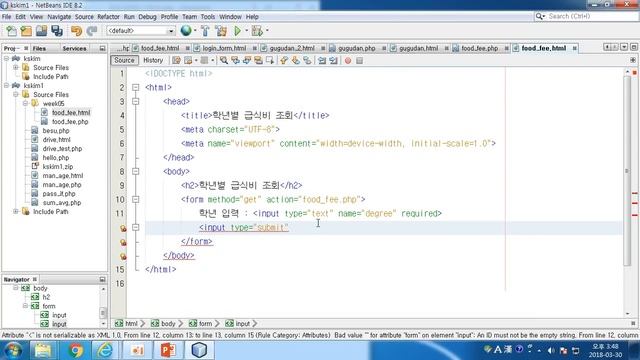
Task: Select man_age.php in project tree
Action: click(62, 185)
